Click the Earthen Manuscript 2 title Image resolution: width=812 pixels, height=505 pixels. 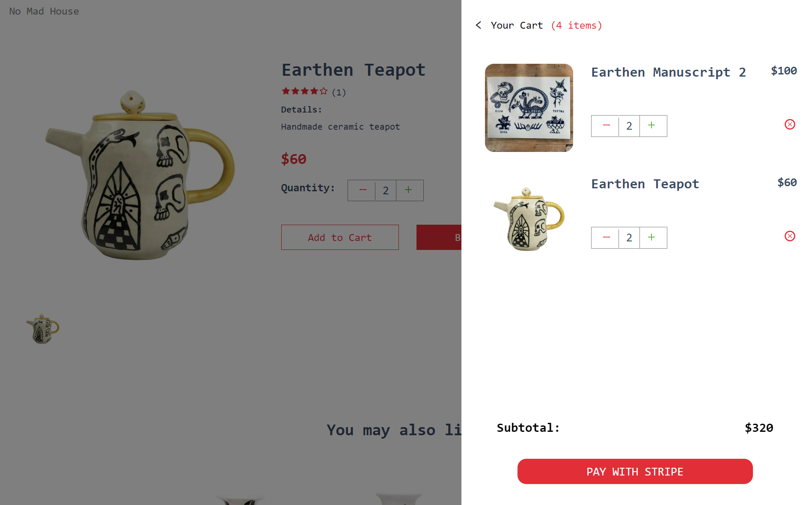tap(668, 72)
